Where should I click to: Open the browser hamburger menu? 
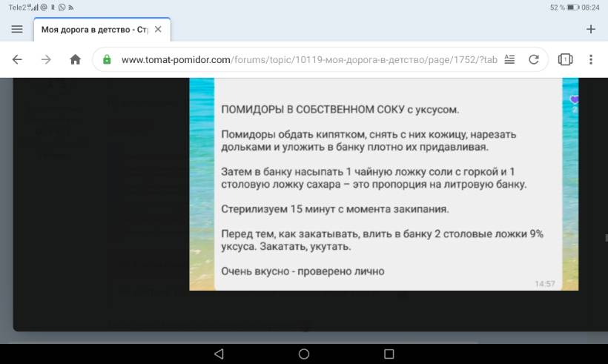[x=17, y=29]
